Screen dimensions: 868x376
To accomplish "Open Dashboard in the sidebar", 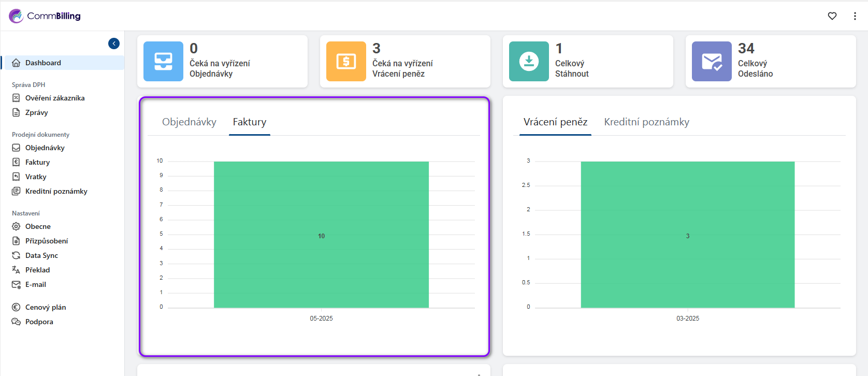I will [43, 63].
